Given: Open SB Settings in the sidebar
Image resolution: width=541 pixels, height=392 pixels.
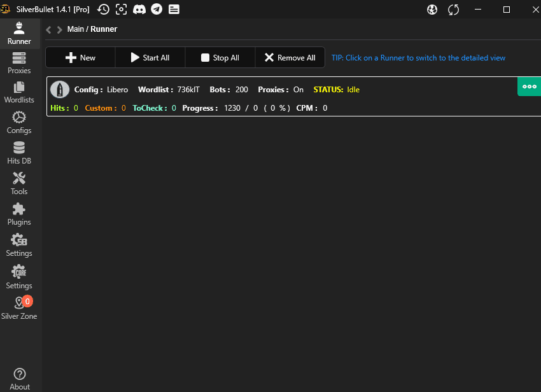Looking at the screenshot, I should click(19, 245).
